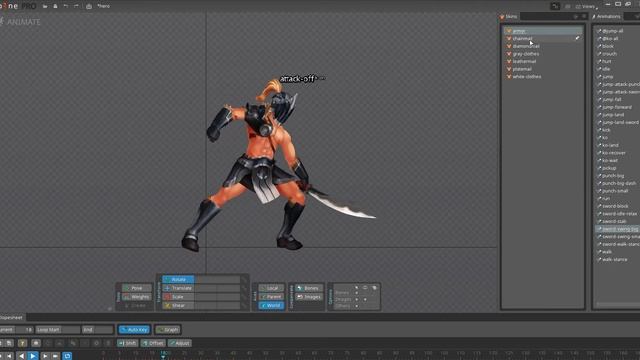Click the Rotate value field

[217, 280]
